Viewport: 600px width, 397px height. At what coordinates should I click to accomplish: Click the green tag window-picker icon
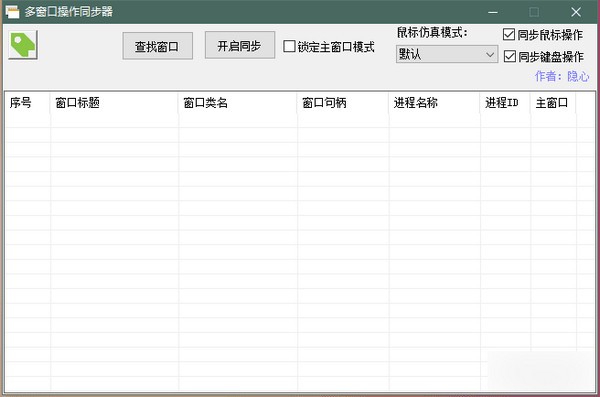(23, 45)
